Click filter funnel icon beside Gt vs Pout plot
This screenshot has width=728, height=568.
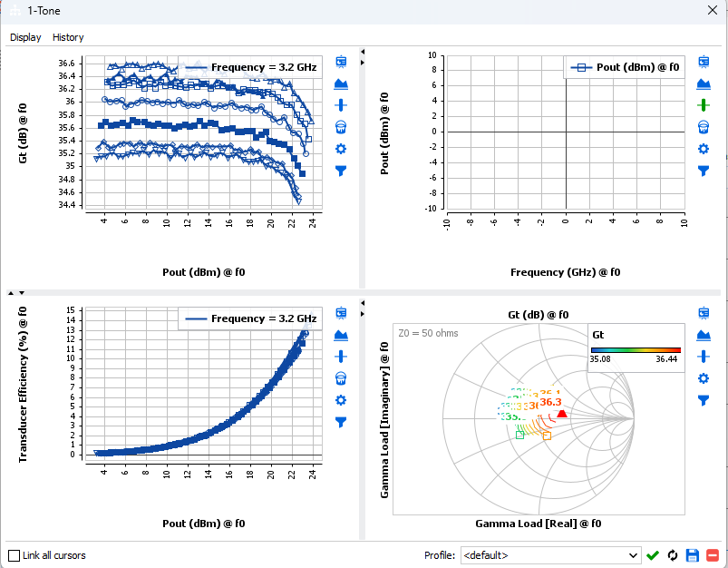point(341,171)
